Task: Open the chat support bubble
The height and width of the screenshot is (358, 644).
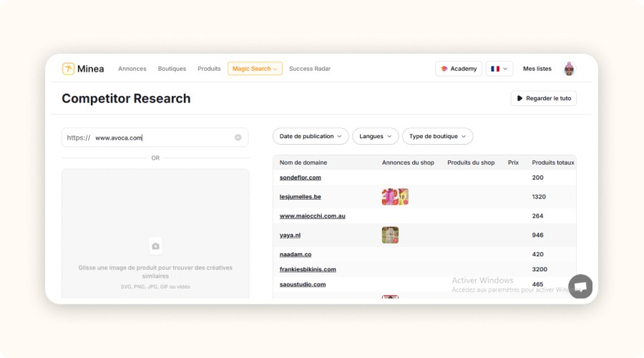Action: [580, 286]
